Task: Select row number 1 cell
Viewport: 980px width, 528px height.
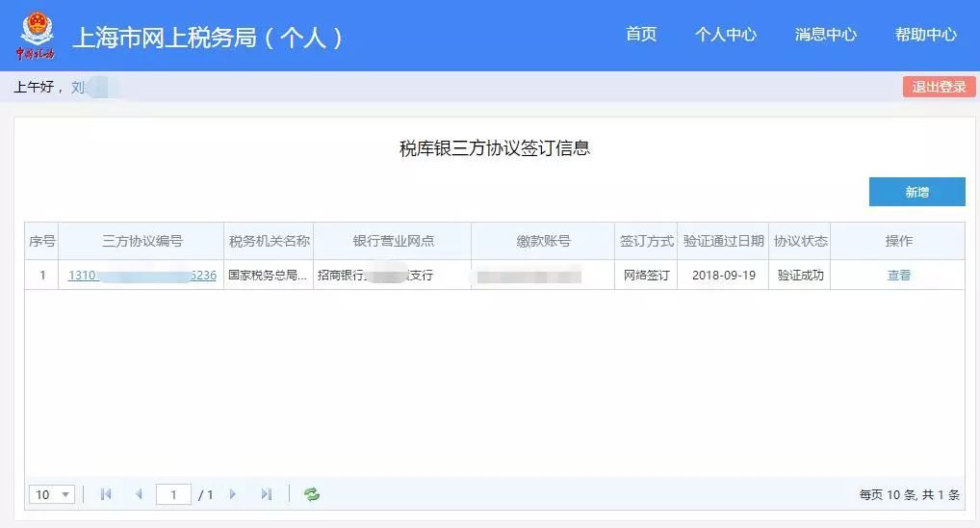Action: [x=41, y=276]
